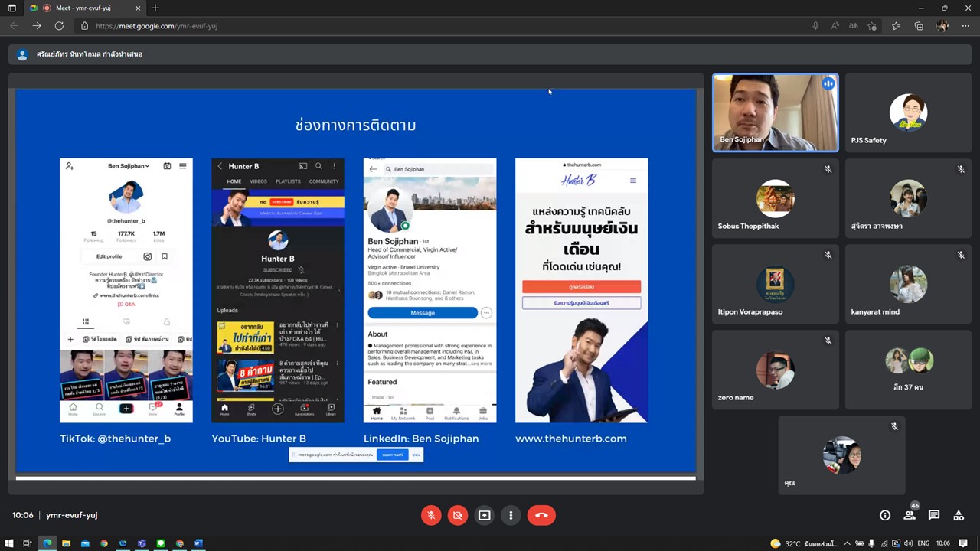The height and width of the screenshot is (551, 980).
Task: Open microphone permission icon in address bar
Action: 815,26
